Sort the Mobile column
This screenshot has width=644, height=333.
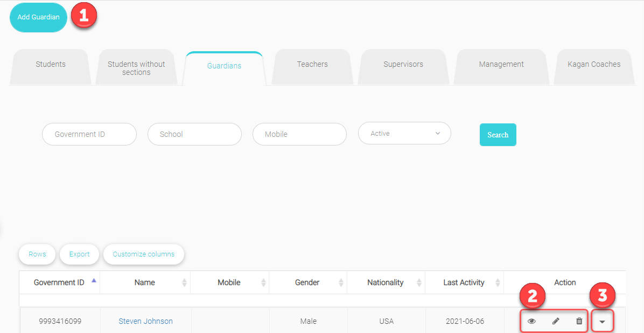263,282
